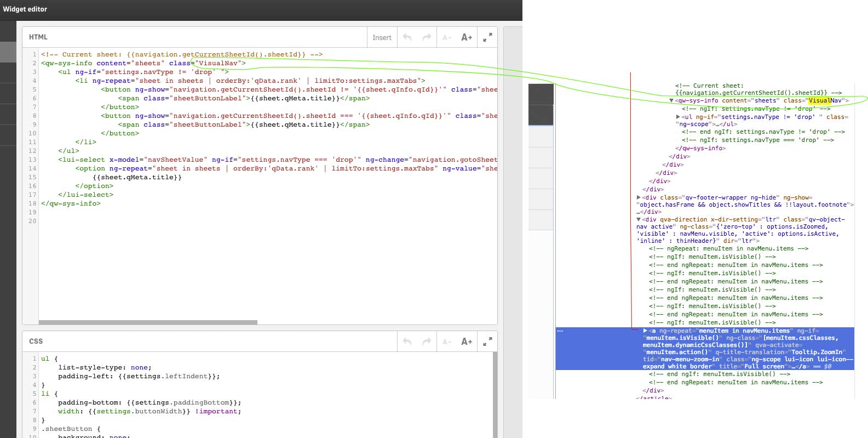Increase font size in HTML panel
Viewport: 868px width, 438px height.
(467, 37)
